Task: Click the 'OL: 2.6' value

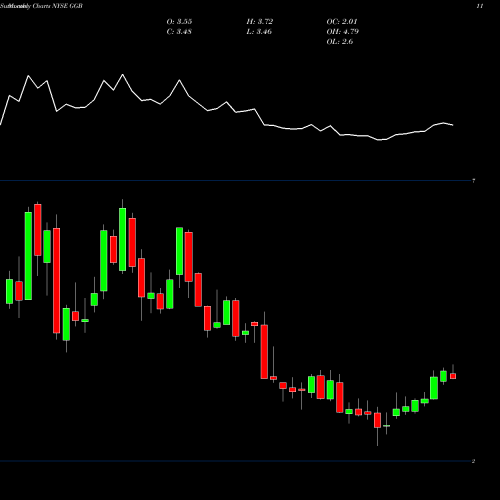Action: point(340,42)
